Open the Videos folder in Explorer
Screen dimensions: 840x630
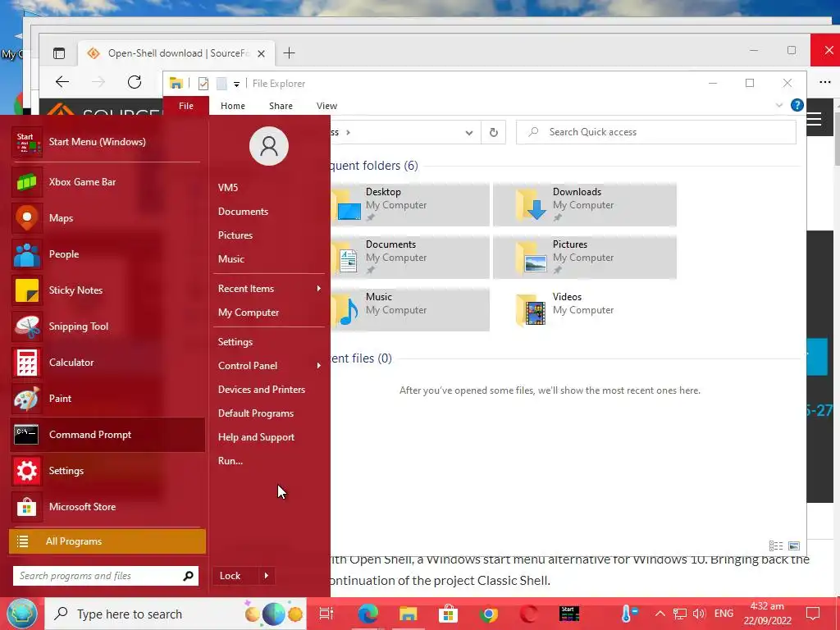[x=585, y=309]
